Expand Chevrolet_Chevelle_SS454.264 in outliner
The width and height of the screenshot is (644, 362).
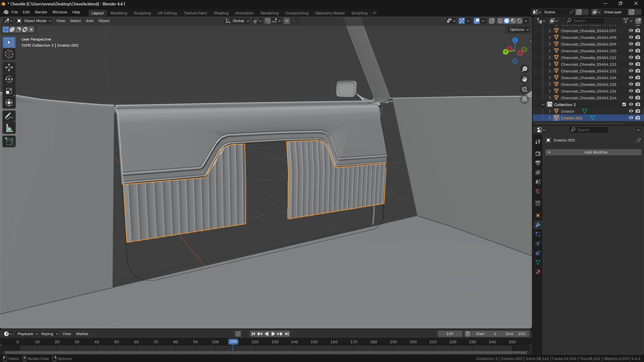(550, 98)
